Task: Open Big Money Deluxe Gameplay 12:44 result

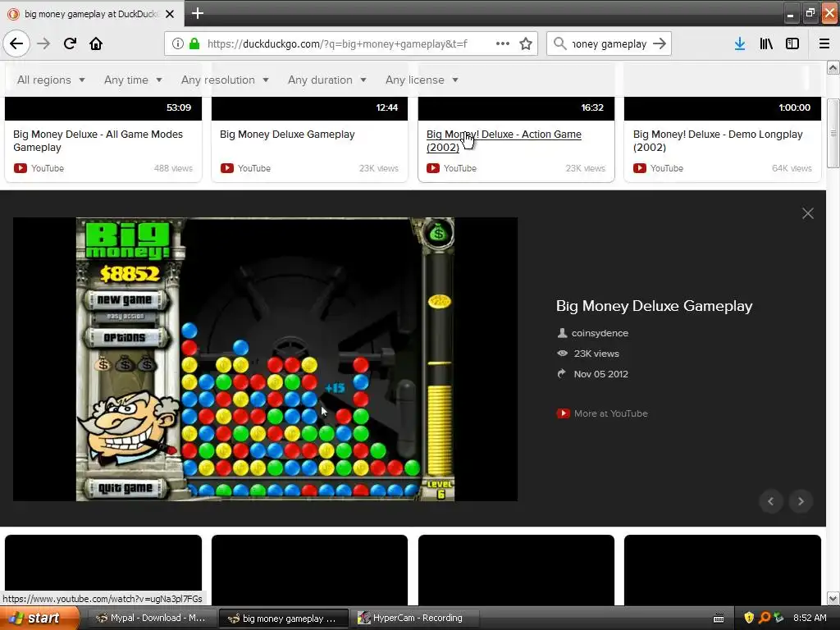Action: pos(287,135)
